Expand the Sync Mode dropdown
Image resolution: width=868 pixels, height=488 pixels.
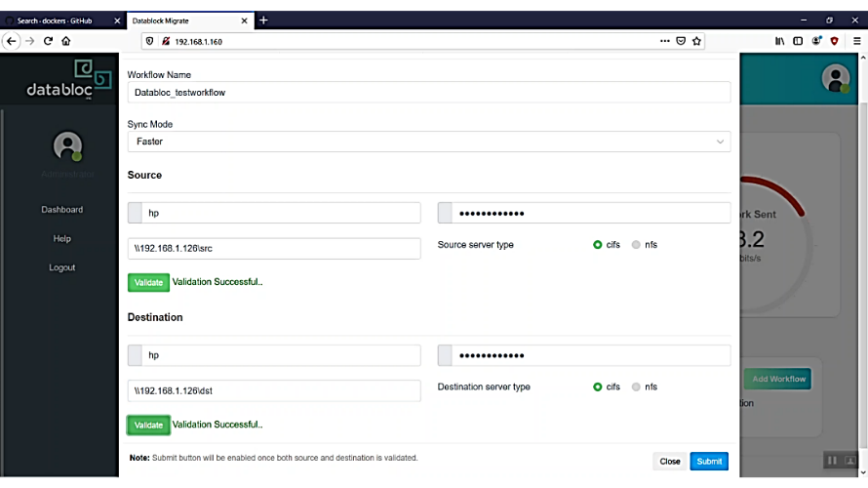click(x=429, y=142)
